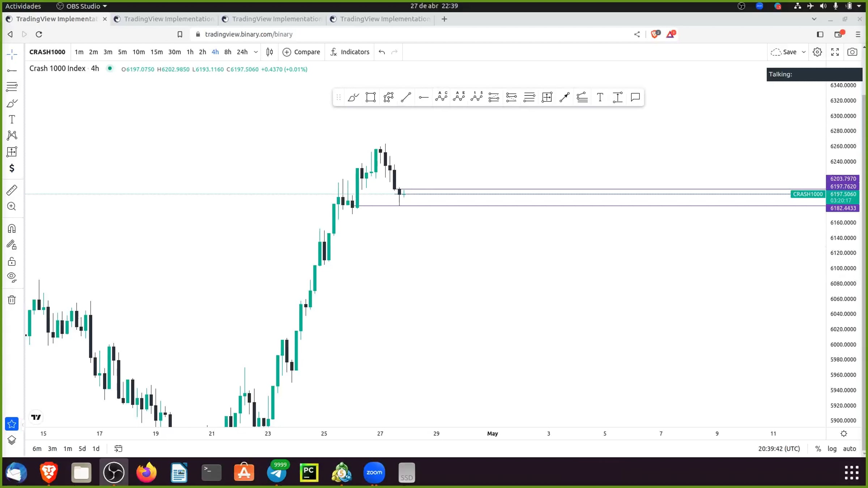Toggle auto scale at bottom right
868x488 pixels.
coord(849,449)
